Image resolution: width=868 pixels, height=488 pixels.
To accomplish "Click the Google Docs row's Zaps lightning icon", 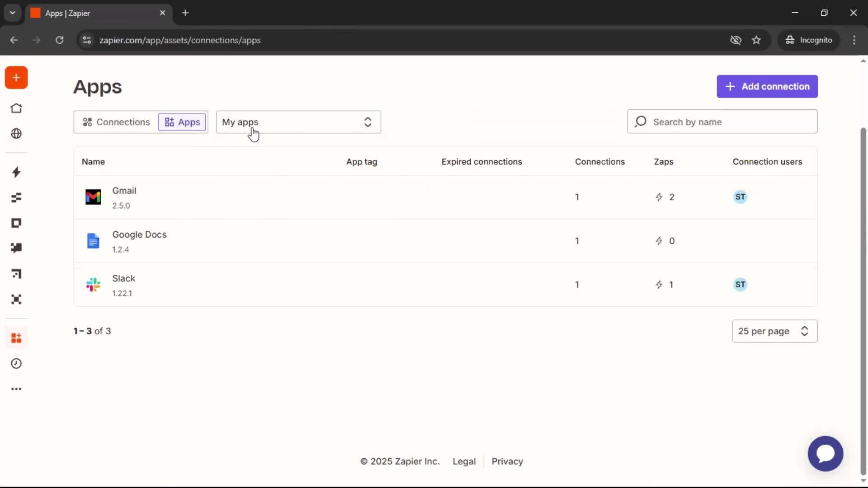I will (659, 241).
